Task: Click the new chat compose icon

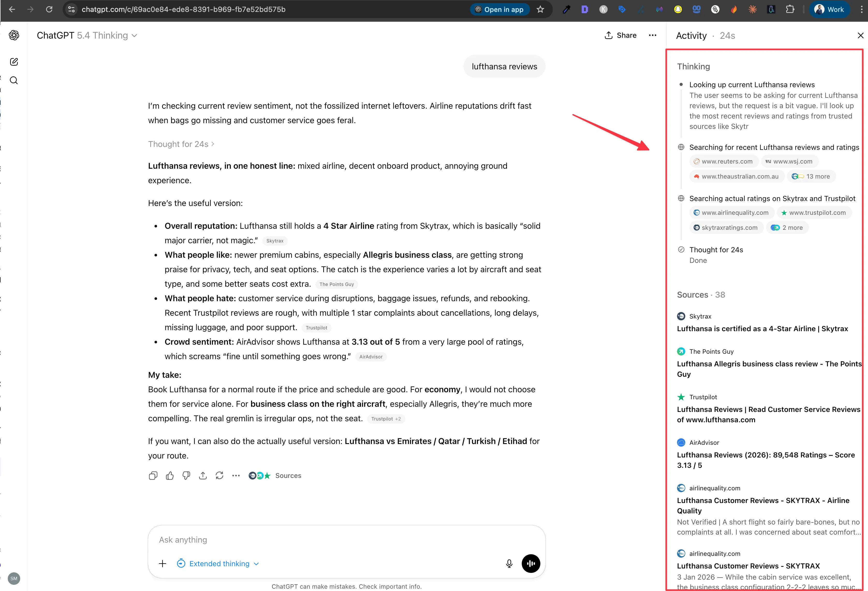Action: click(x=14, y=62)
